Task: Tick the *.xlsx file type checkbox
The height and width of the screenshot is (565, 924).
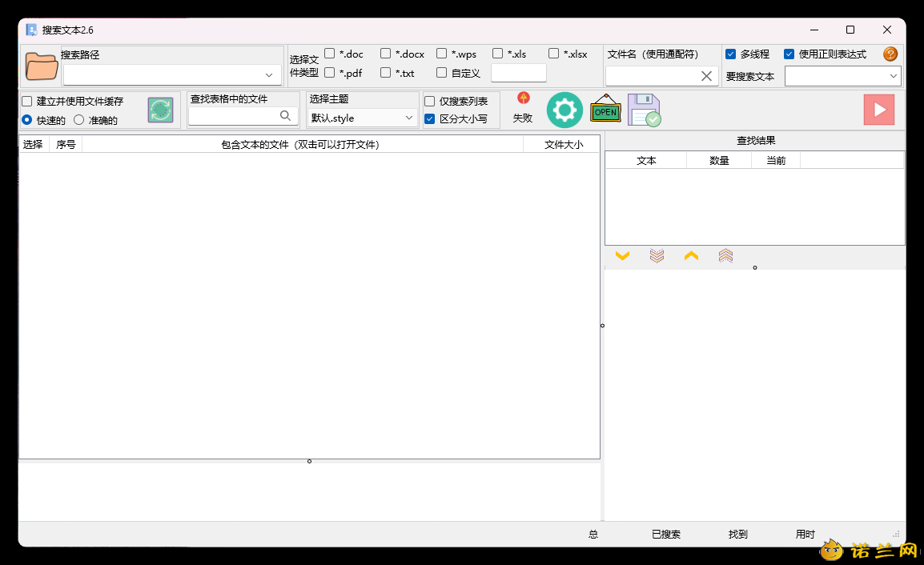Action: [553, 54]
